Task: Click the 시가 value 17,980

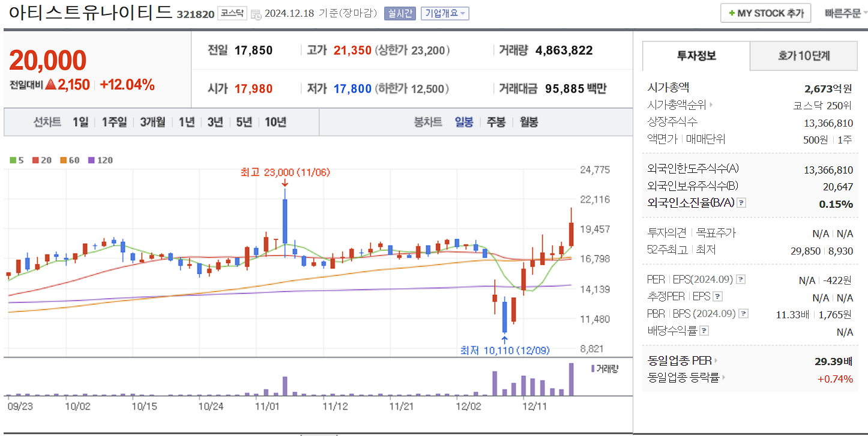Action: [x=253, y=89]
